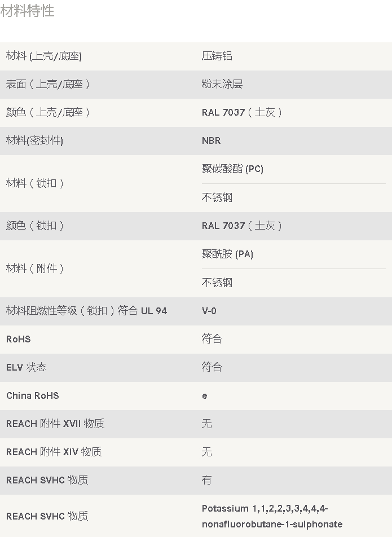The width and height of the screenshot is (392, 537).
Task: Select the 材料阻燃性等级 UL 94 label
Action: (x=87, y=311)
